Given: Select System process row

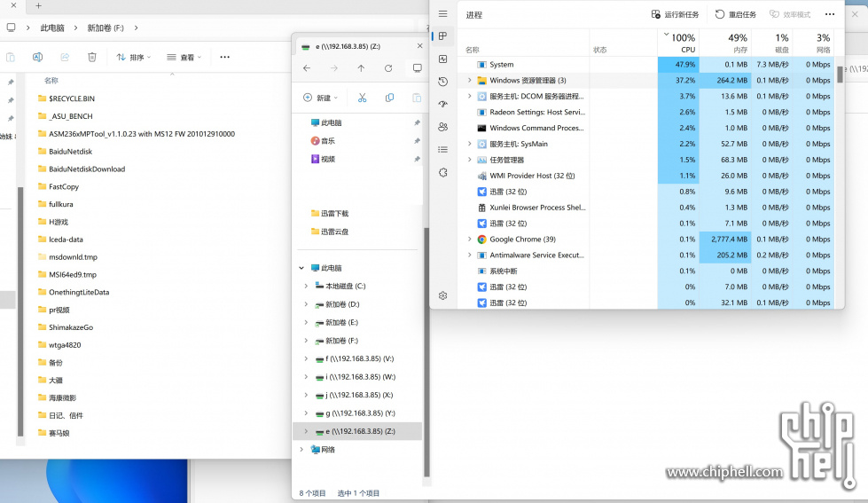Looking at the screenshot, I should [x=647, y=64].
